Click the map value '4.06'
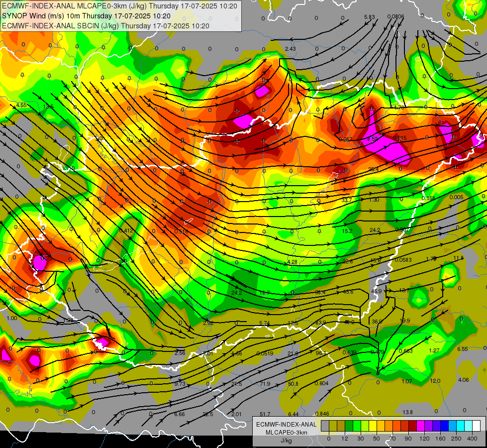 pyautogui.click(x=464, y=380)
